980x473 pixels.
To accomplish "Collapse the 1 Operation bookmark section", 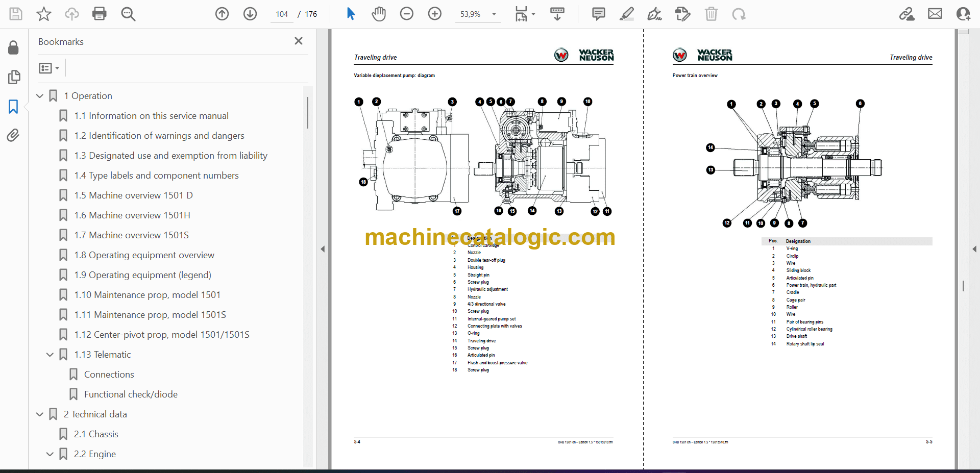I will [x=40, y=96].
